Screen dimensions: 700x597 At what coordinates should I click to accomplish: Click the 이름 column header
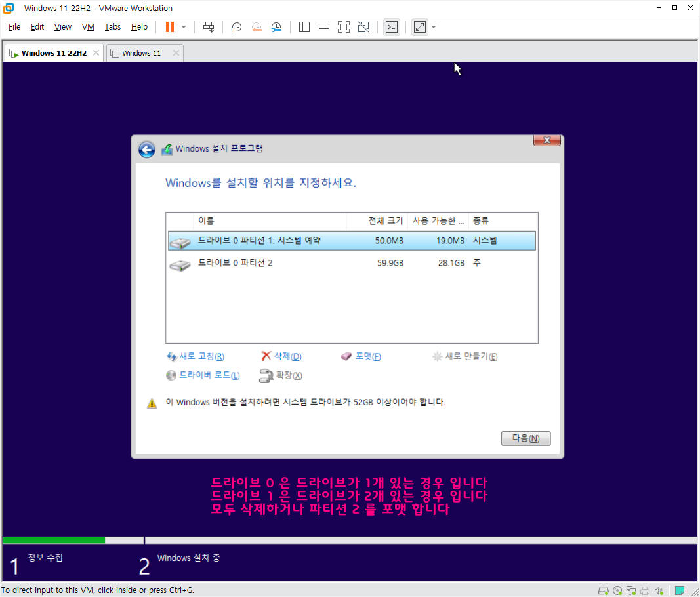click(x=270, y=220)
